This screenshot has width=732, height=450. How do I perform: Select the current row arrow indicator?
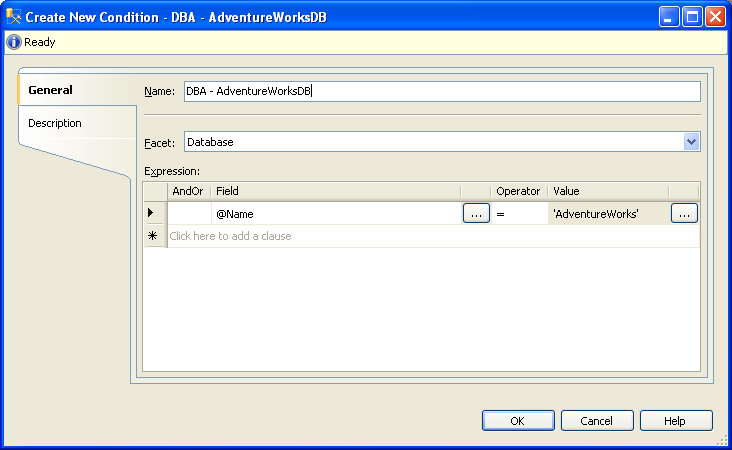[151, 213]
